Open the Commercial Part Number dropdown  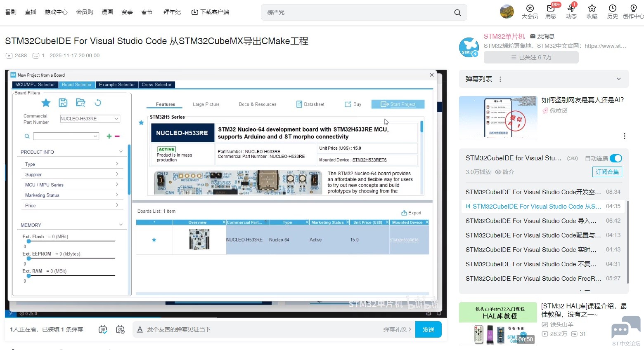tap(90, 119)
